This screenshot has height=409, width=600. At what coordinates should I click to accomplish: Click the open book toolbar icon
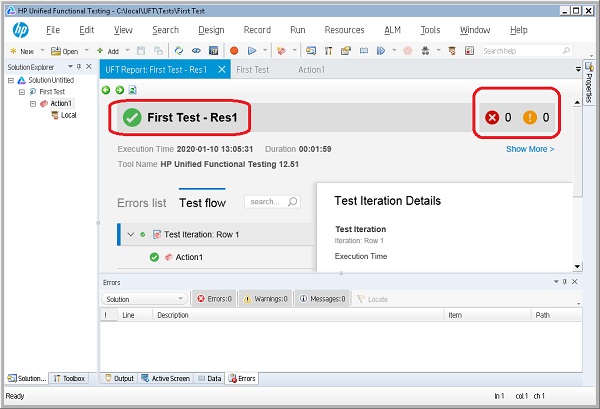(x=364, y=51)
